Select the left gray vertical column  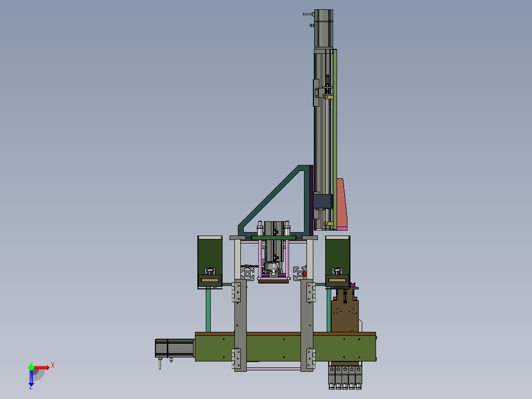coord(240,325)
